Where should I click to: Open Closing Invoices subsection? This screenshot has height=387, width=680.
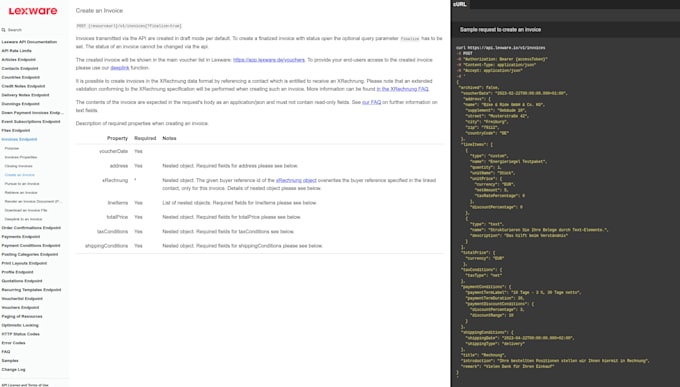19,166
